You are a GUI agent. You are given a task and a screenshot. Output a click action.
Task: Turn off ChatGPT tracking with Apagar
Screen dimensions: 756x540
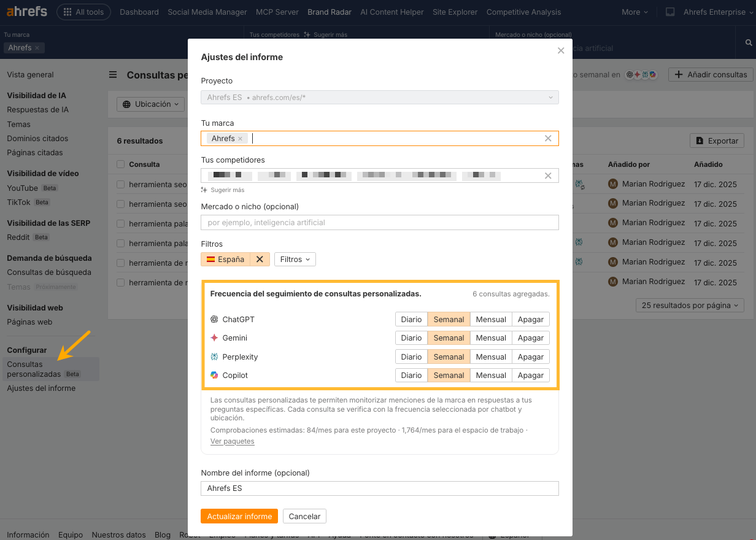point(531,320)
